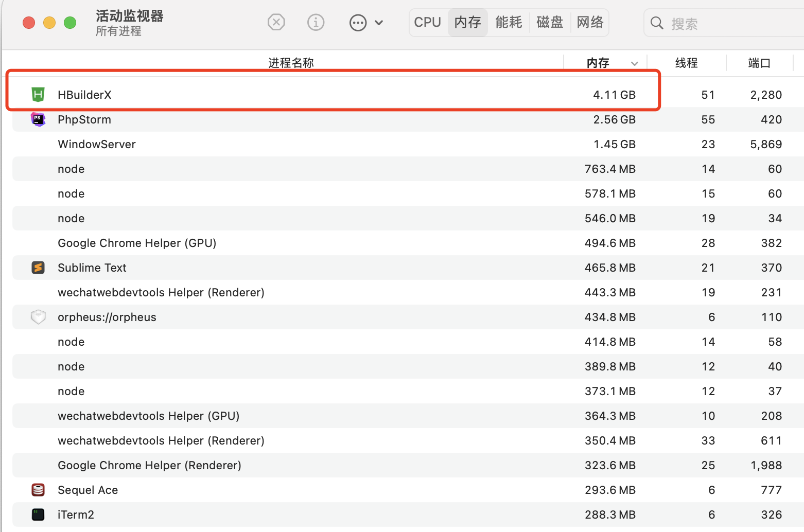Sort by 内存 column header
Image resolution: width=804 pixels, height=532 pixels.
(598, 63)
